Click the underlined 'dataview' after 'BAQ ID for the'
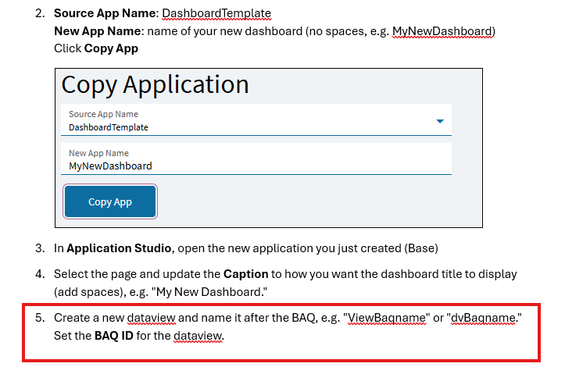This screenshot has height=392, width=565. (198, 336)
